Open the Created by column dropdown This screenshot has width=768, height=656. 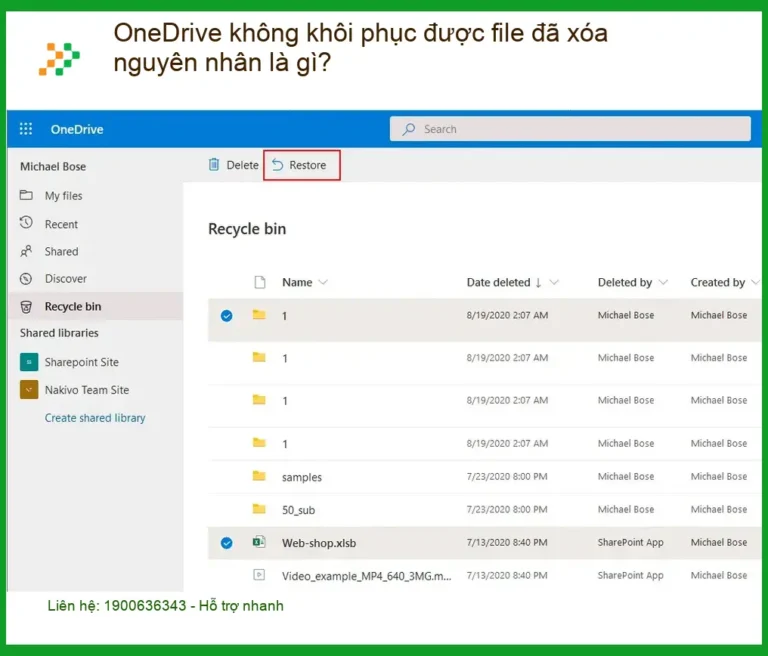pyautogui.click(x=755, y=282)
